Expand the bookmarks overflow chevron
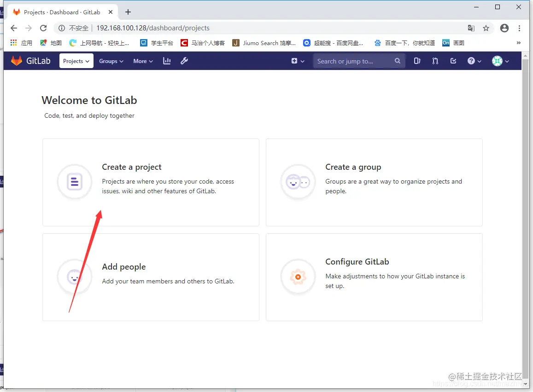Viewport: 533px width, 392px height. pyautogui.click(x=518, y=43)
